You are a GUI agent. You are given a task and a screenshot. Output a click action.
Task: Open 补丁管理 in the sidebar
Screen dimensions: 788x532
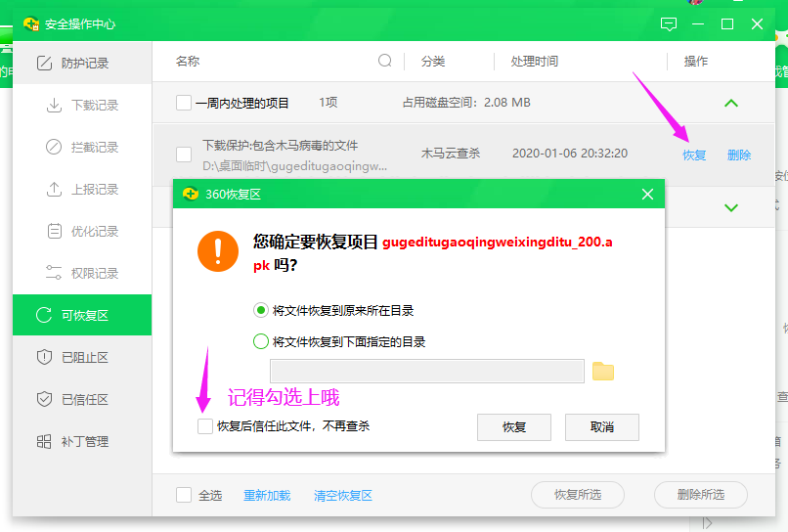pos(82,441)
